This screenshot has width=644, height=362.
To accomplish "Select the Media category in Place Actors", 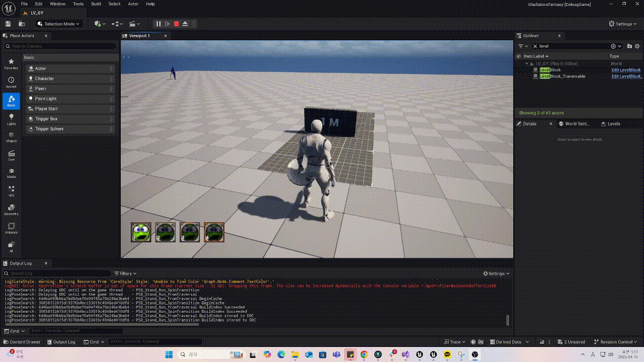I will [x=11, y=173].
